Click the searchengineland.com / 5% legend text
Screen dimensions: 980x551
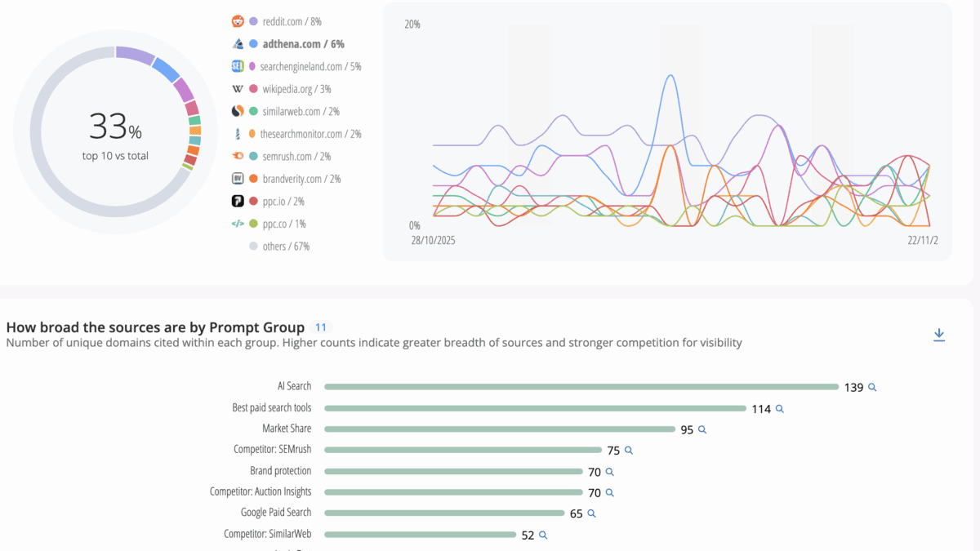(x=309, y=66)
